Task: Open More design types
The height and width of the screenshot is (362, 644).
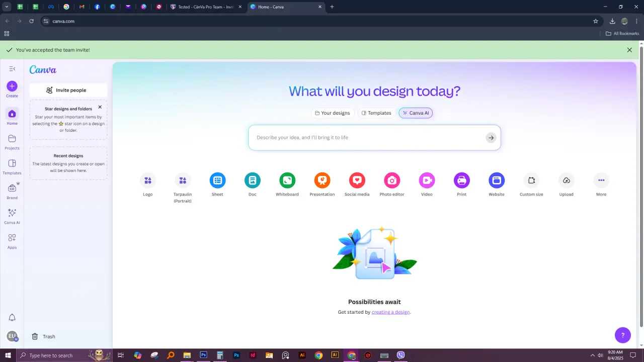Action: [x=601, y=185]
